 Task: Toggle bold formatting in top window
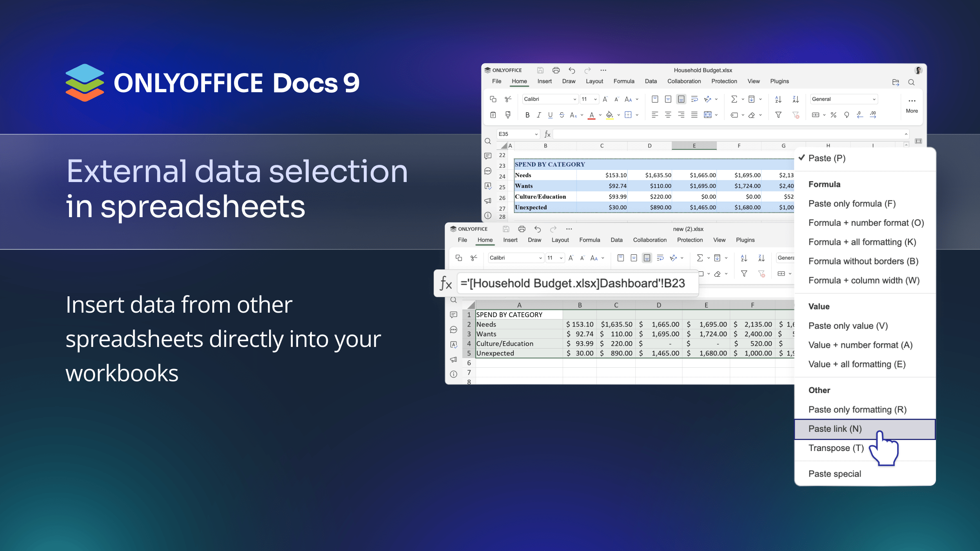(527, 115)
